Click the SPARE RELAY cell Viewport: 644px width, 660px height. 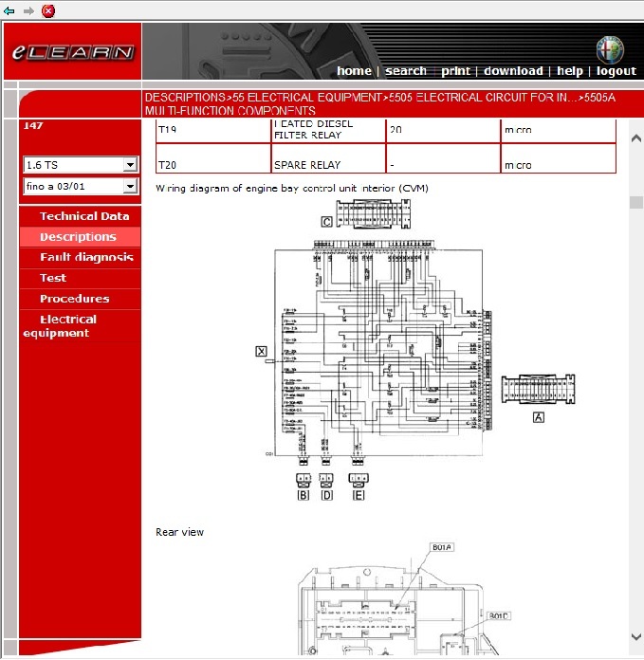click(x=328, y=158)
